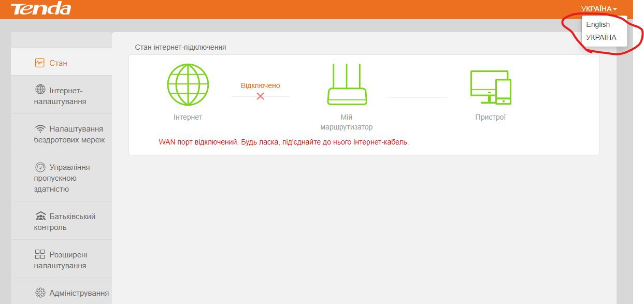Click the speedometer bandwidth icon
This screenshot has width=644, height=304.
[40, 167]
